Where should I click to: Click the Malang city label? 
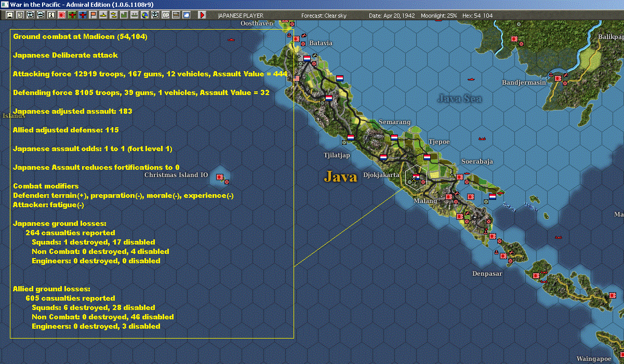tap(426, 201)
